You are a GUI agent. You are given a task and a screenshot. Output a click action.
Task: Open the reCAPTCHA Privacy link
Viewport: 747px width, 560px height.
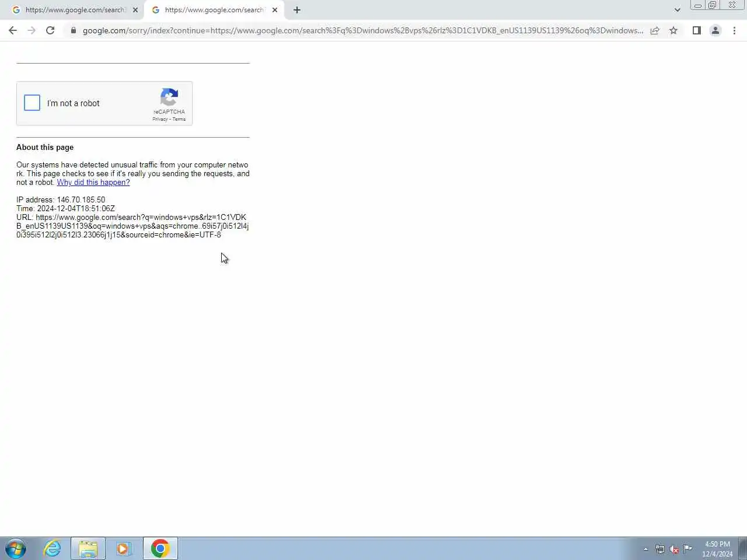(x=160, y=119)
